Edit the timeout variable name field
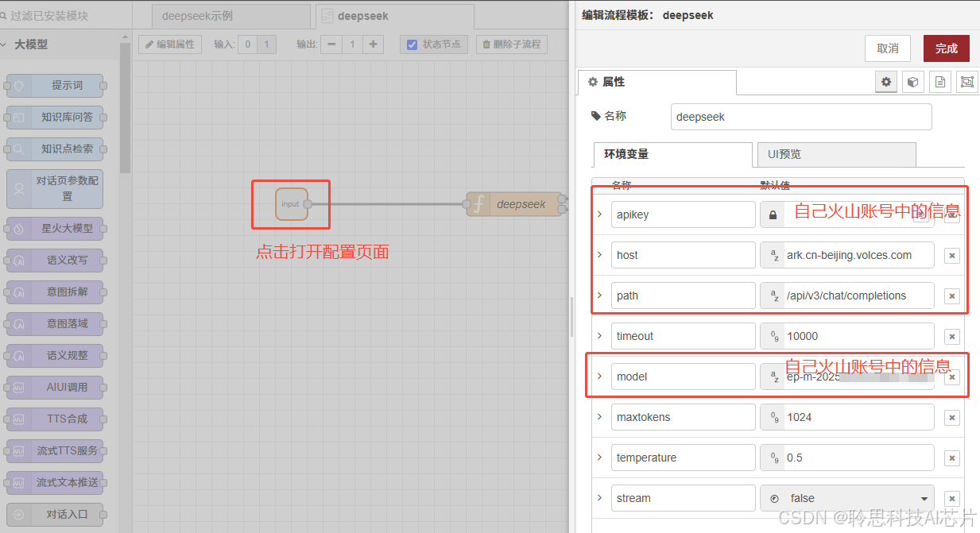The image size is (980, 533). (x=684, y=336)
